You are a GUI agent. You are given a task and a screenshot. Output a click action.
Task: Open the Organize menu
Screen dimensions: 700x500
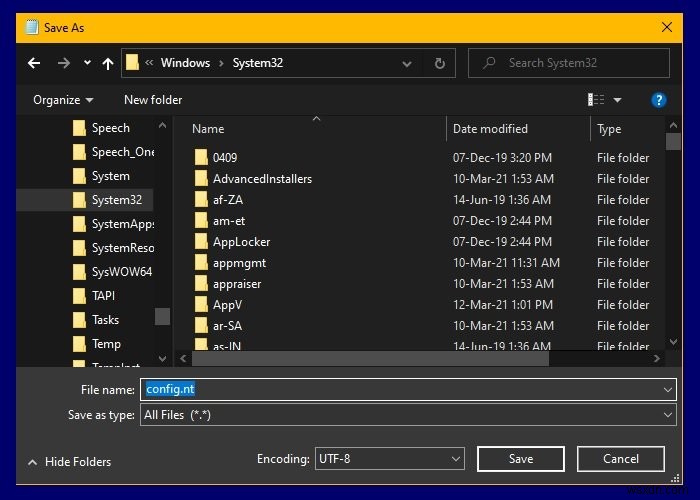[63, 100]
